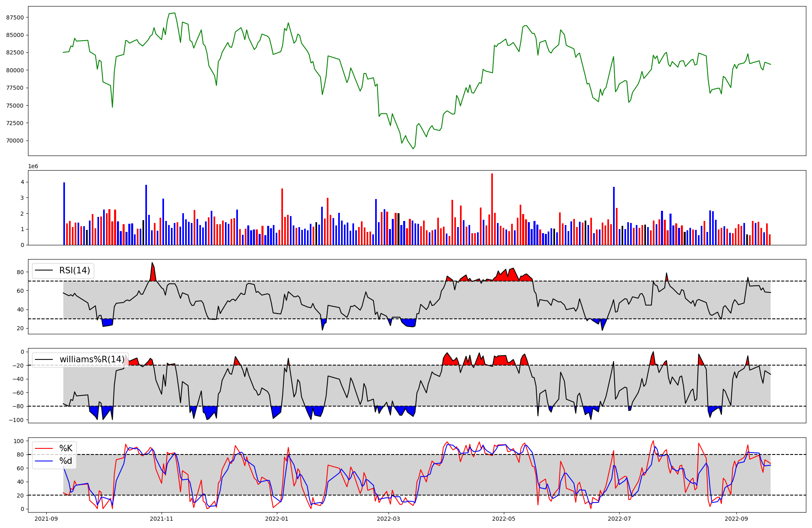Click the %K legend label
The width and height of the screenshot is (812, 528).
[x=66, y=448]
